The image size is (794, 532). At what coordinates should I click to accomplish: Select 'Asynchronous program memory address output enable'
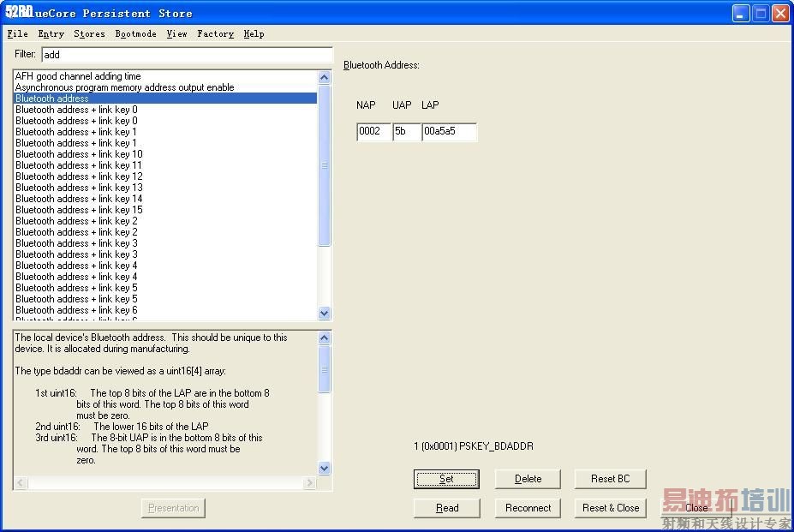(165, 87)
